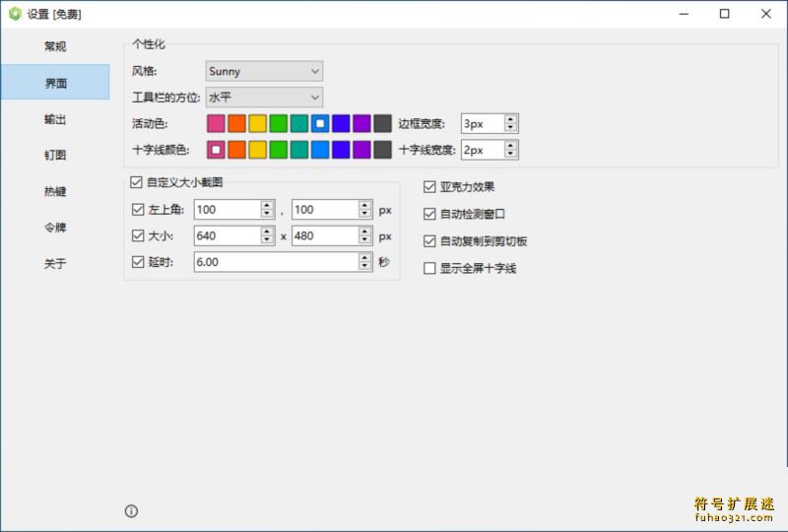This screenshot has width=788, height=532.
Task: Open the 关于 tab
Action: point(55,264)
